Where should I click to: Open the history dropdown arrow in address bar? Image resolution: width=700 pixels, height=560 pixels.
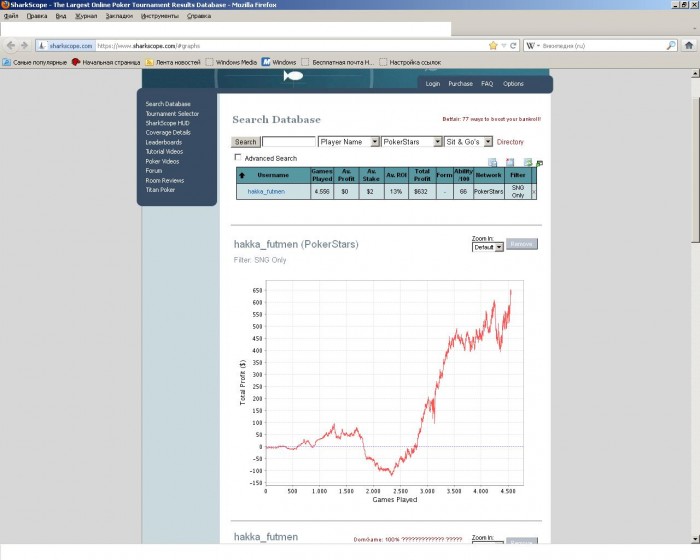(x=504, y=46)
